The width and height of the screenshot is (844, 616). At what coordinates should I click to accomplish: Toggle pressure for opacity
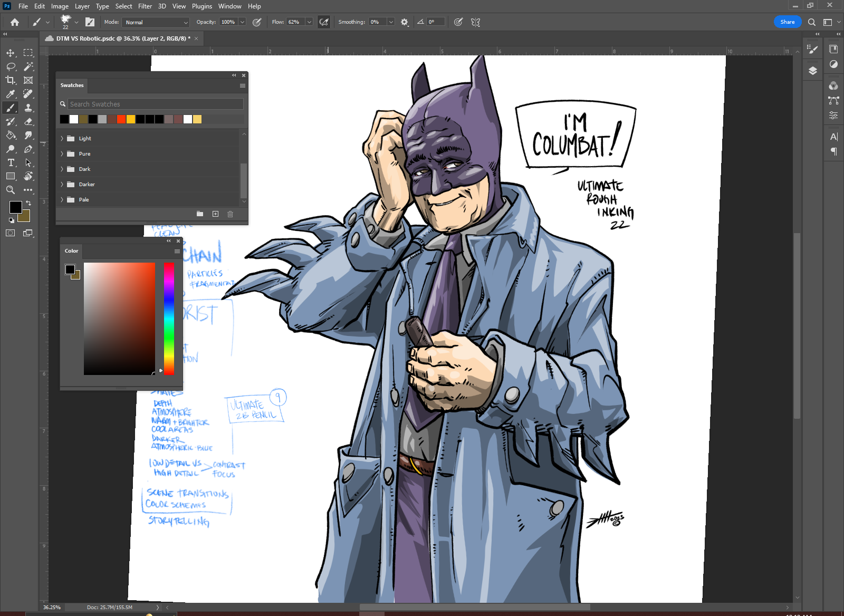coord(257,22)
